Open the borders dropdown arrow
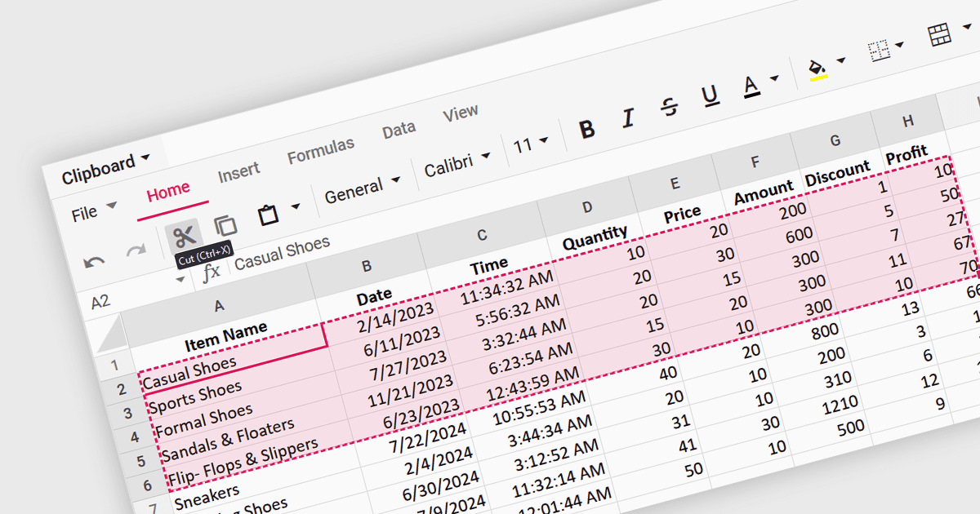 [x=900, y=44]
